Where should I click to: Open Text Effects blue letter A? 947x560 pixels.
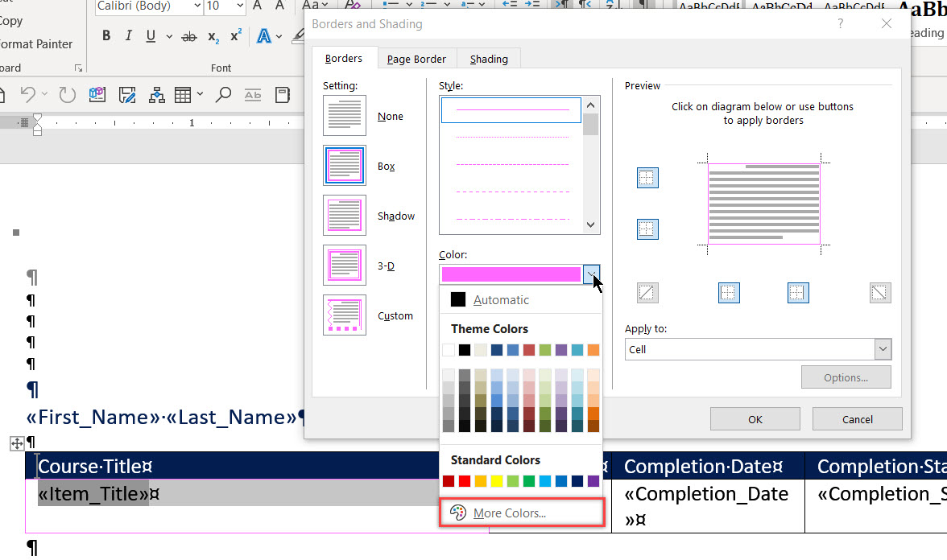[x=263, y=36]
